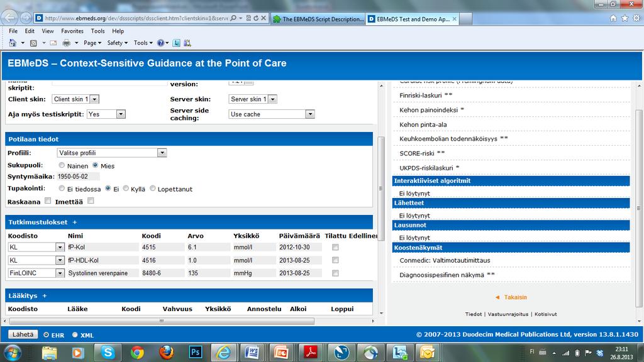
Task: Click the browser home icon near the star
Action: coord(613,18)
